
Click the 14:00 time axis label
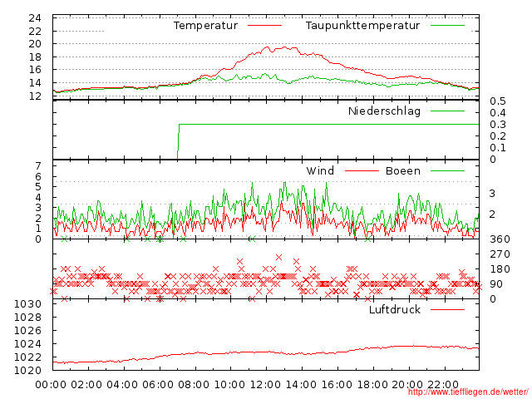click(301, 385)
